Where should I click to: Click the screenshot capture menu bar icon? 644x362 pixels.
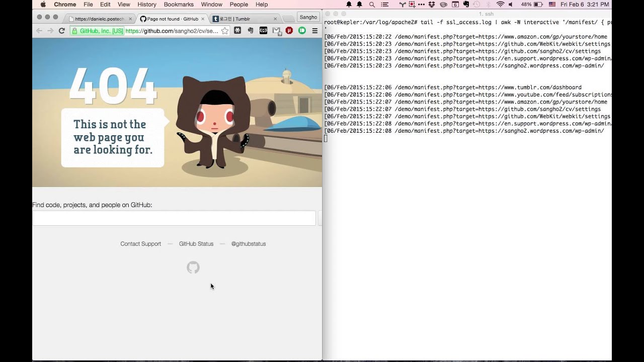coord(413,5)
